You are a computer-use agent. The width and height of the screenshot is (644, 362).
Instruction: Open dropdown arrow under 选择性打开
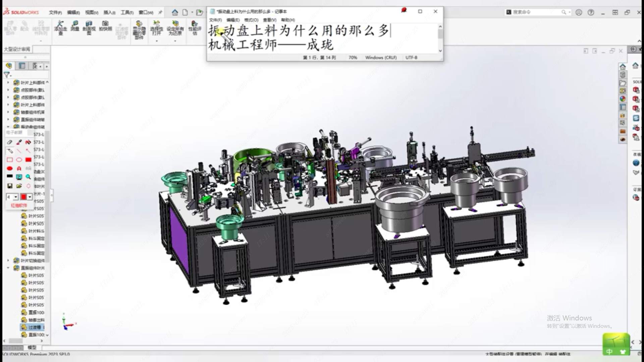pyautogui.click(x=157, y=41)
